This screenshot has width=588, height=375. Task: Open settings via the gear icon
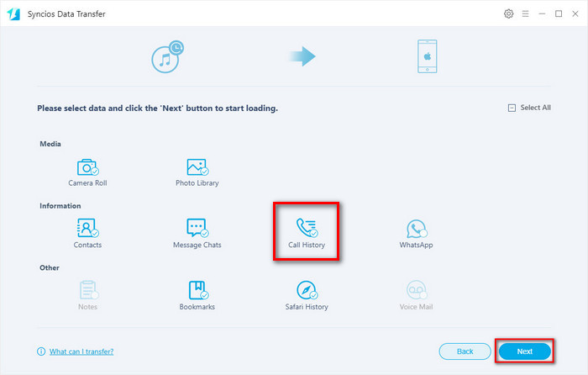coord(508,14)
